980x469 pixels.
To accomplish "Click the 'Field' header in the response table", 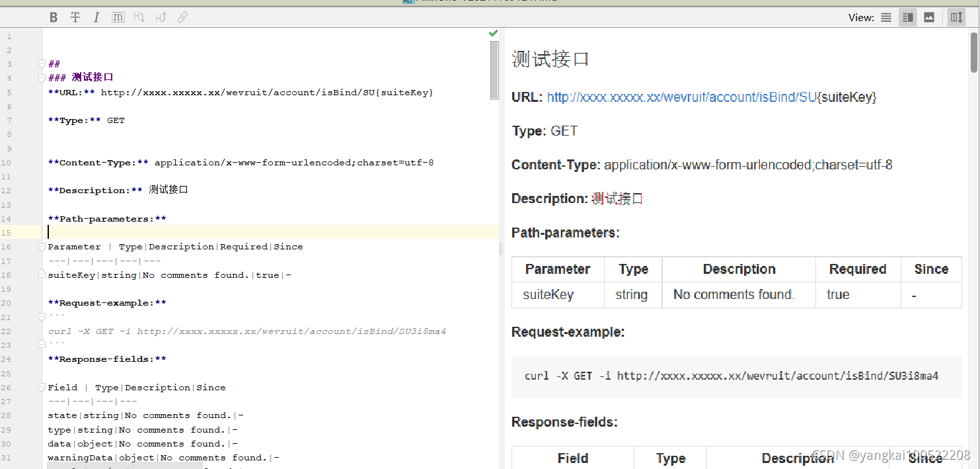I will [573, 458].
